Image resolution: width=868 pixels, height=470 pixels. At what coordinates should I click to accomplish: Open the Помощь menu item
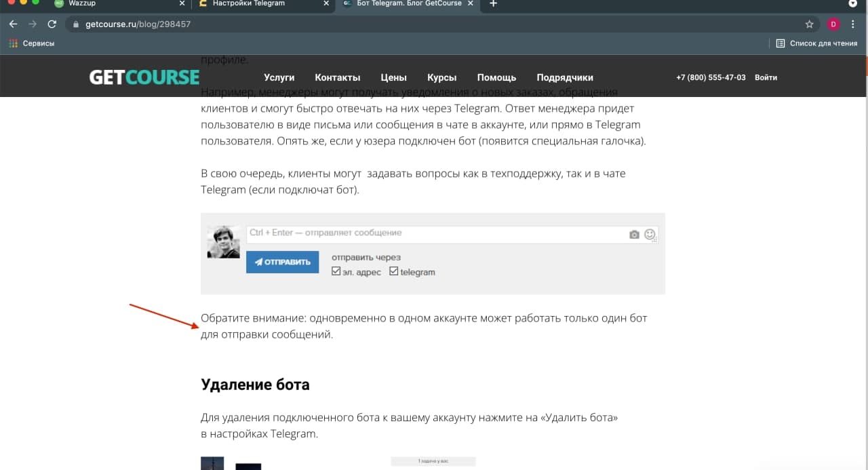pos(497,77)
